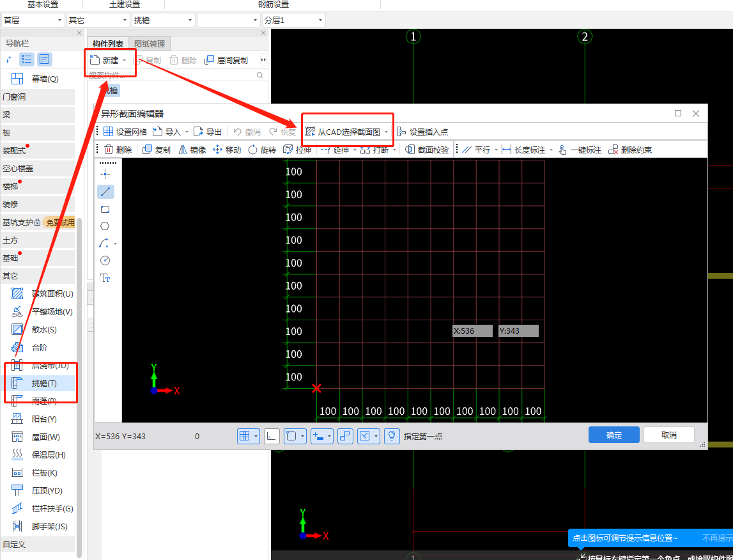
Task: Select 阳台(Y) item
Action: click(34, 419)
